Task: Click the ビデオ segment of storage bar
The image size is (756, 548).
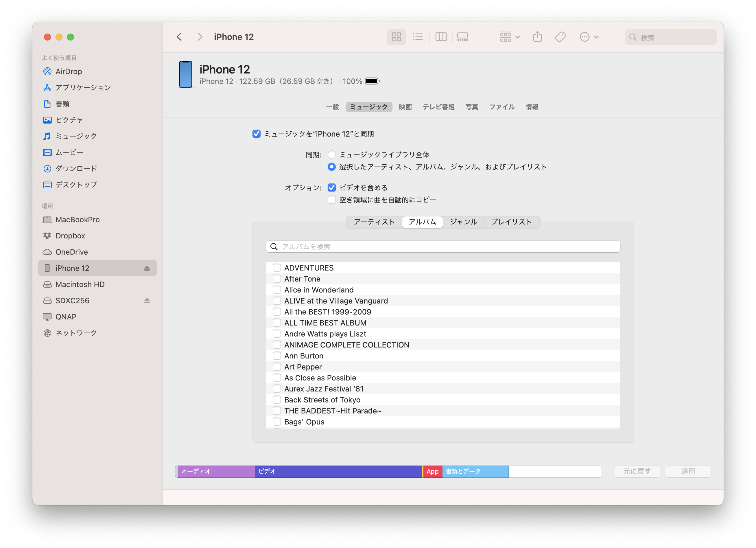Action: point(338,471)
